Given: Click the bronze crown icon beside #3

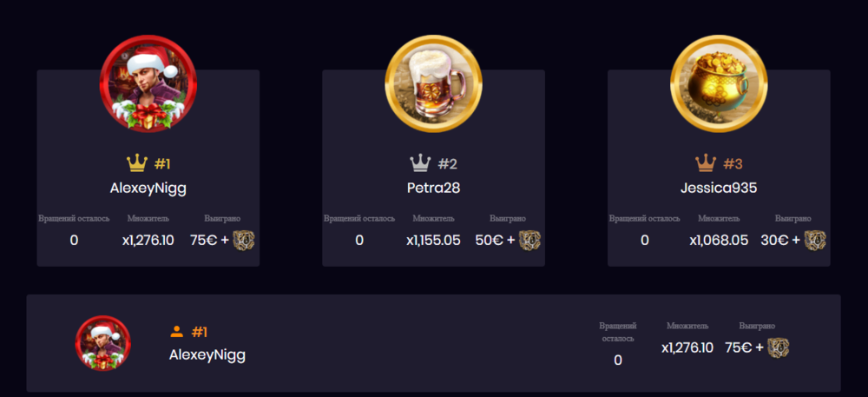Looking at the screenshot, I should [x=705, y=163].
